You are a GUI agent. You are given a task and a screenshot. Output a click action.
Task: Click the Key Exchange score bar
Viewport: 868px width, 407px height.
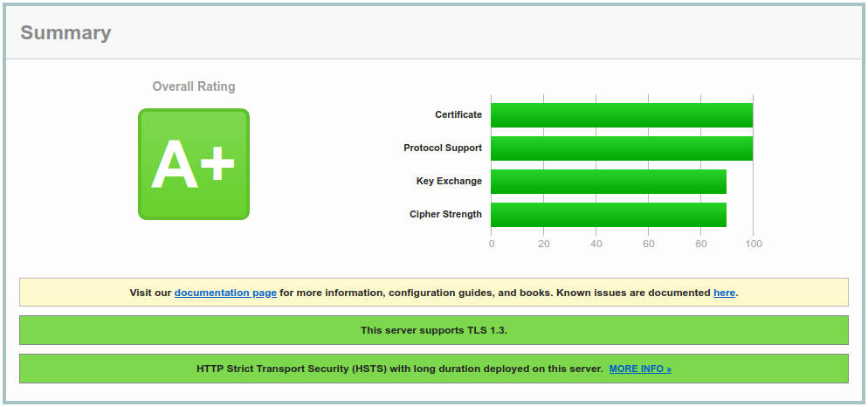click(x=609, y=182)
